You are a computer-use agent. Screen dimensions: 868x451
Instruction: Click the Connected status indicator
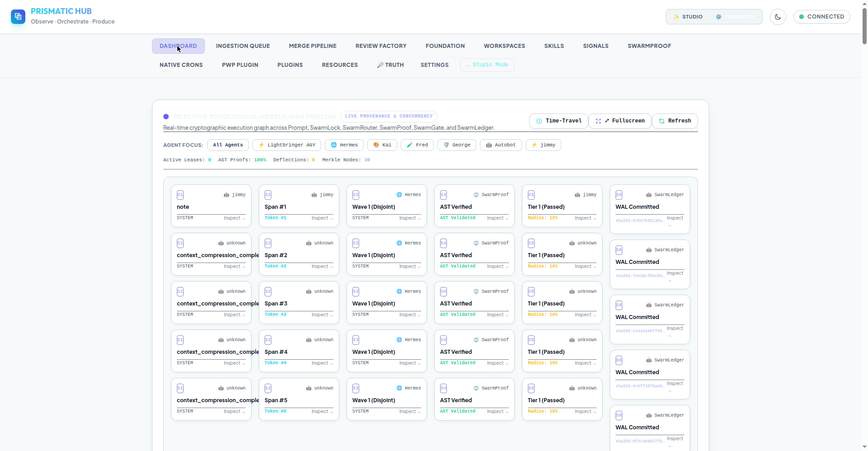click(x=821, y=17)
